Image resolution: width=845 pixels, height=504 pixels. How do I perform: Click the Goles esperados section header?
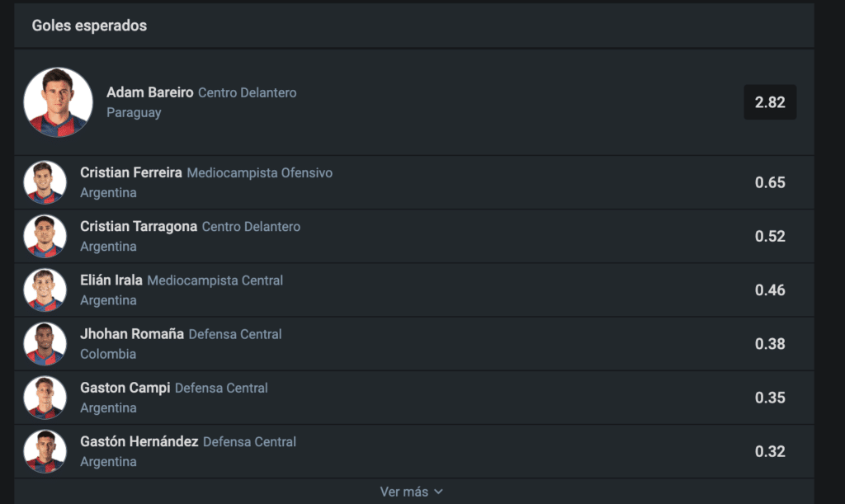click(x=89, y=26)
